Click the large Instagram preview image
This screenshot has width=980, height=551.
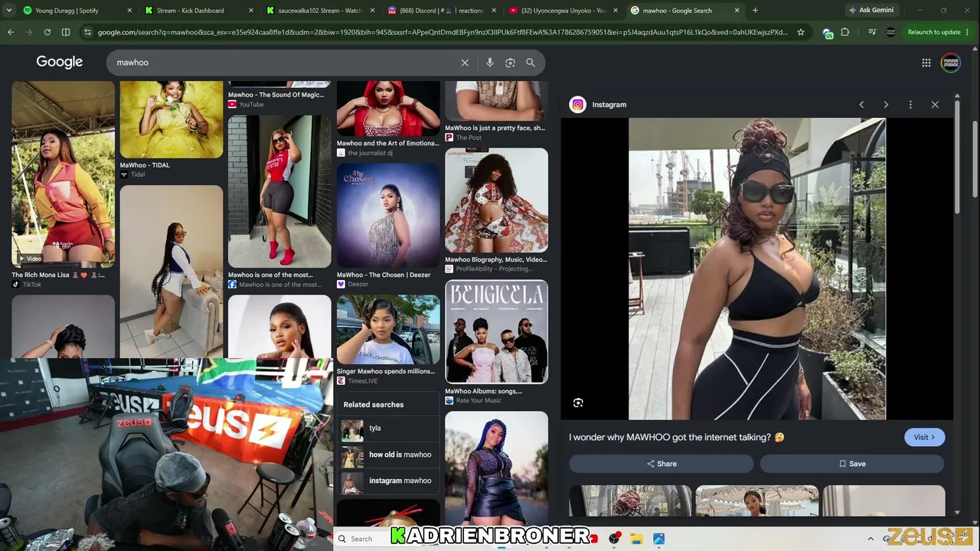click(x=757, y=269)
